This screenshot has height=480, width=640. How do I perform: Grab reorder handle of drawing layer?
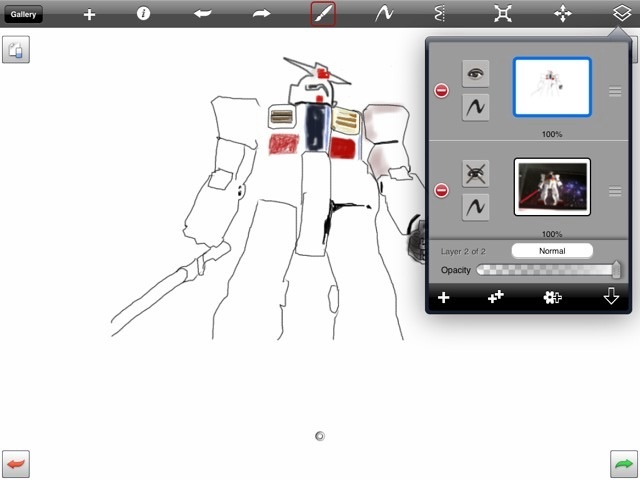coord(615,91)
